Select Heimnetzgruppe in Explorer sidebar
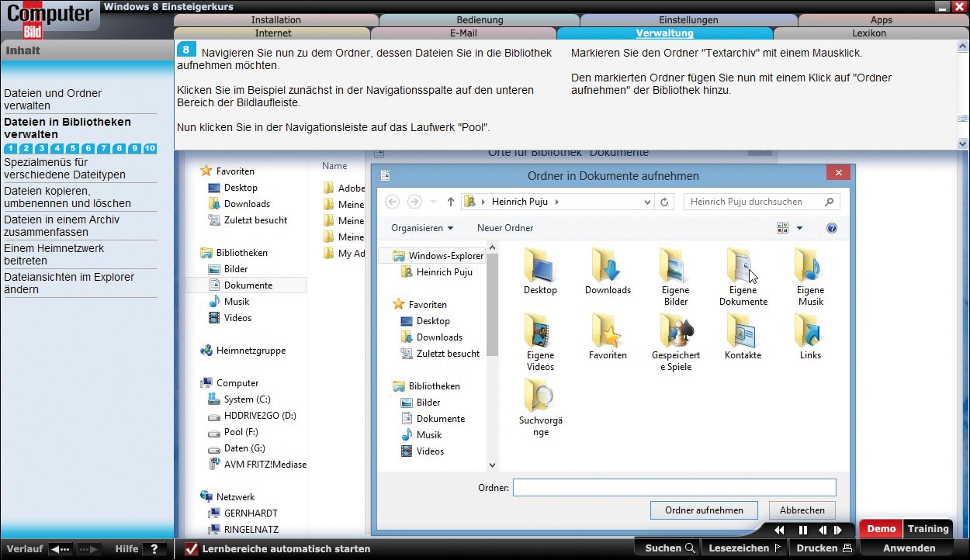The width and height of the screenshot is (970, 560). (x=243, y=351)
